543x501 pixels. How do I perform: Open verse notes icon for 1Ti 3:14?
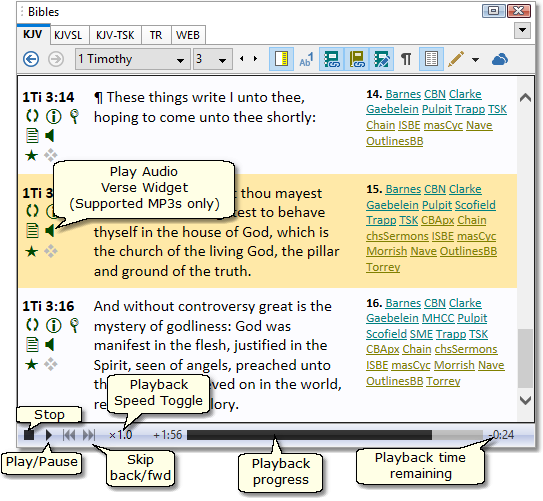point(32,136)
